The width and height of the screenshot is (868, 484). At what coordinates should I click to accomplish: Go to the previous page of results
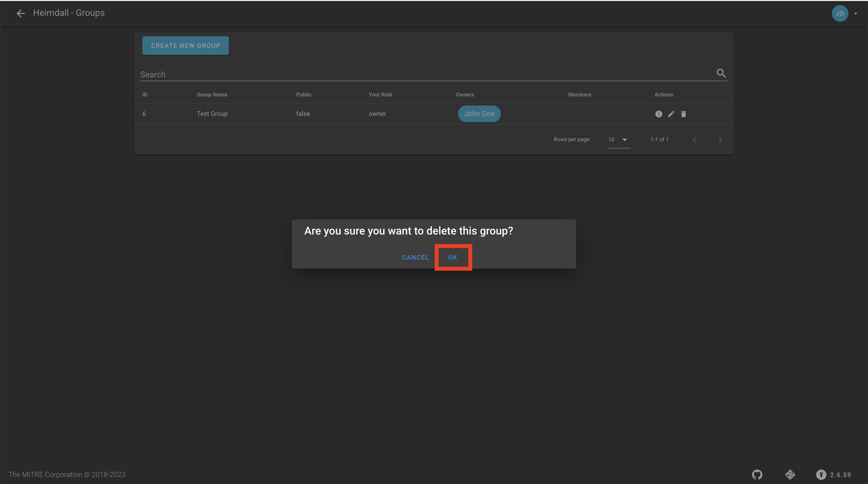click(695, 139)
